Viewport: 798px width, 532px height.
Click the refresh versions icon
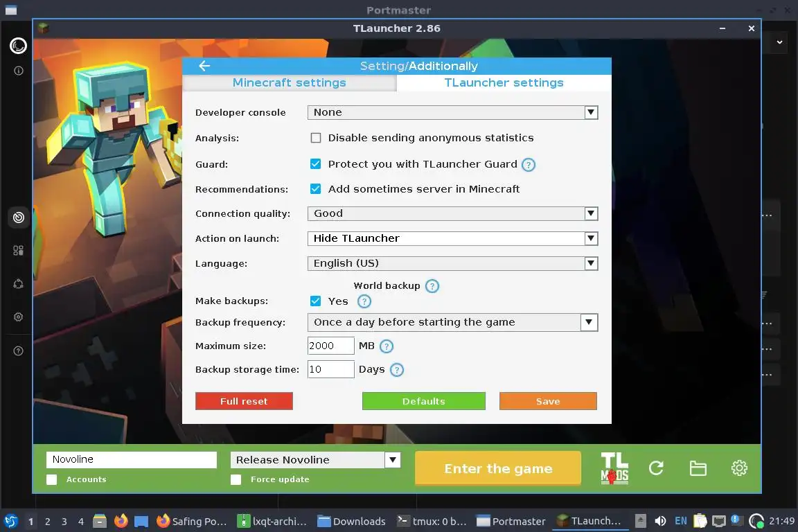tap(656, 468)
